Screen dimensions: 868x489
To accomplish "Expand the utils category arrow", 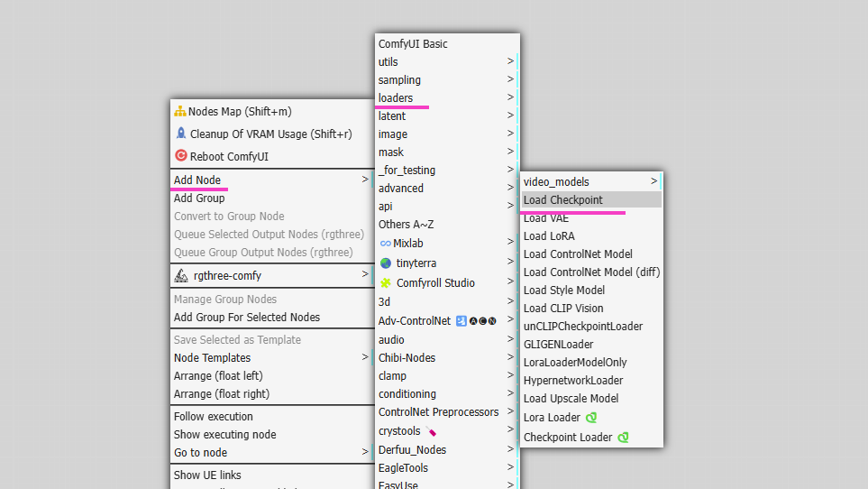I will coord(510,61).
